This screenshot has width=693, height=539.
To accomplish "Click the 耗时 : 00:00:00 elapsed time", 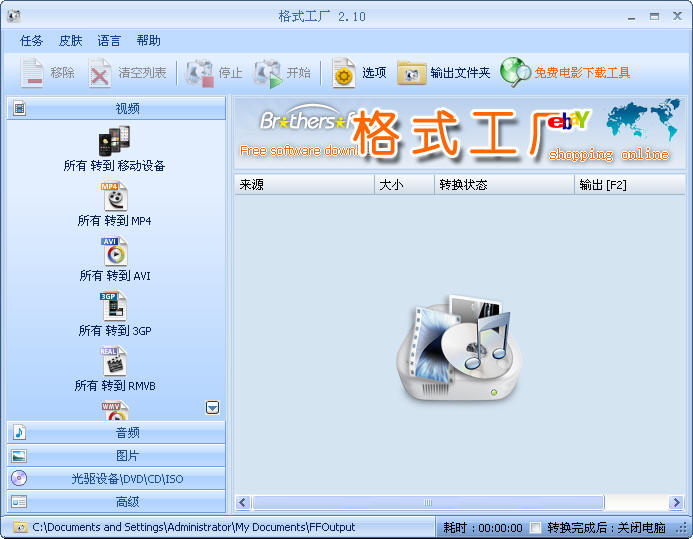I will 483,528.
